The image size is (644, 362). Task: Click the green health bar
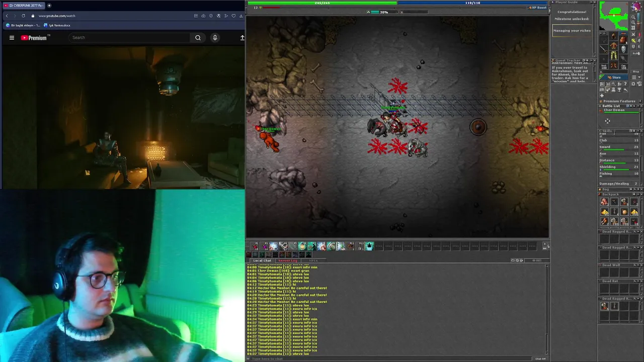click(x=323, y=3)
